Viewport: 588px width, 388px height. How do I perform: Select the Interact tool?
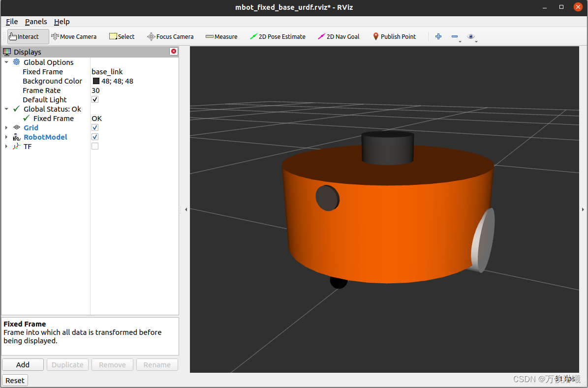pos(28,36)
